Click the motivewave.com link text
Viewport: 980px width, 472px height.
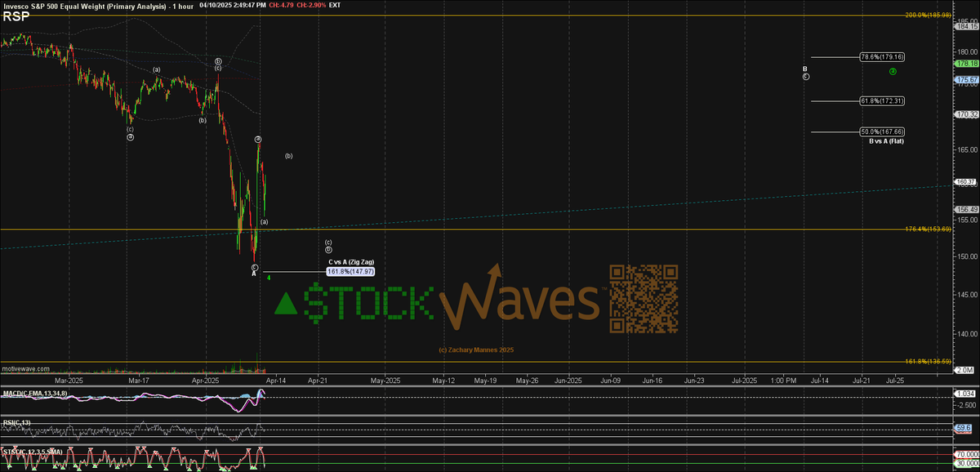click(x=25, y=370)
